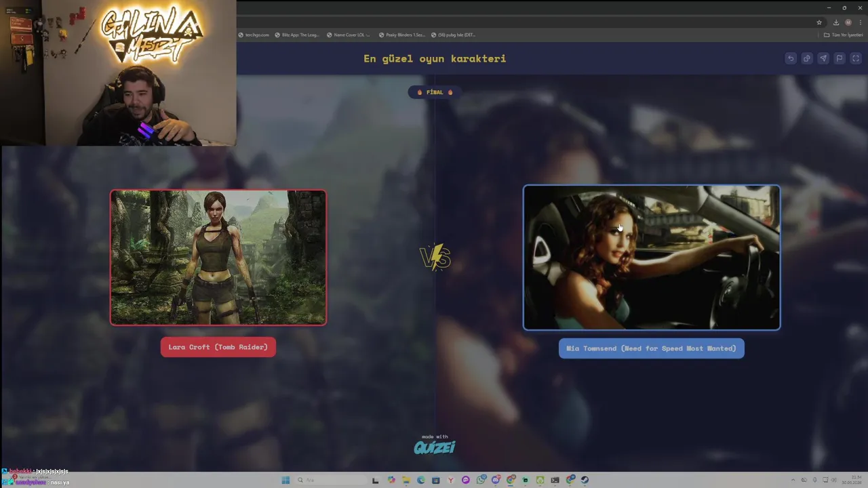
Task: Open the Peaky Blinders bookmark
Action: point(402,35)
